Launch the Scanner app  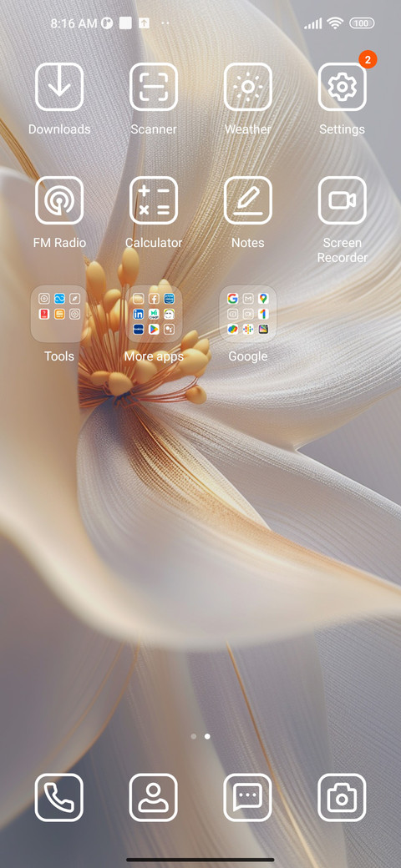click(154, 87)
